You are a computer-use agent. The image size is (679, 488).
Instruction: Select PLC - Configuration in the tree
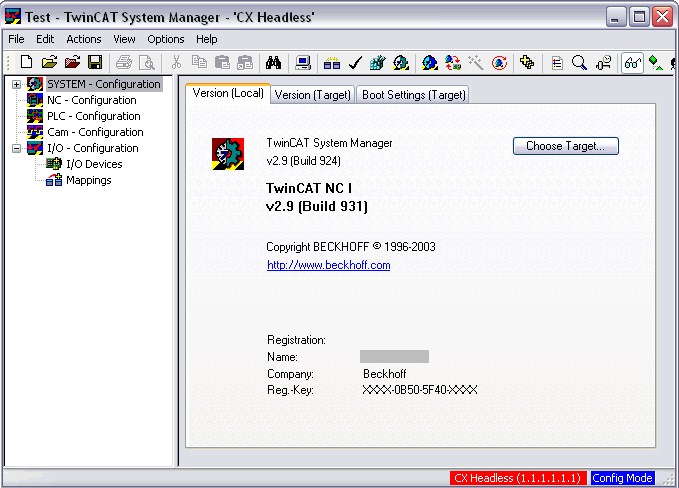click(94, 116)
